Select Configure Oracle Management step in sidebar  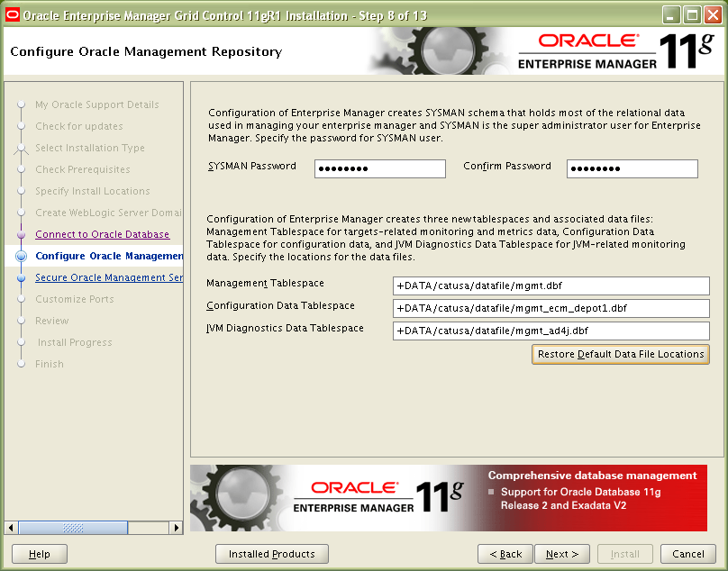click(109, 256)
